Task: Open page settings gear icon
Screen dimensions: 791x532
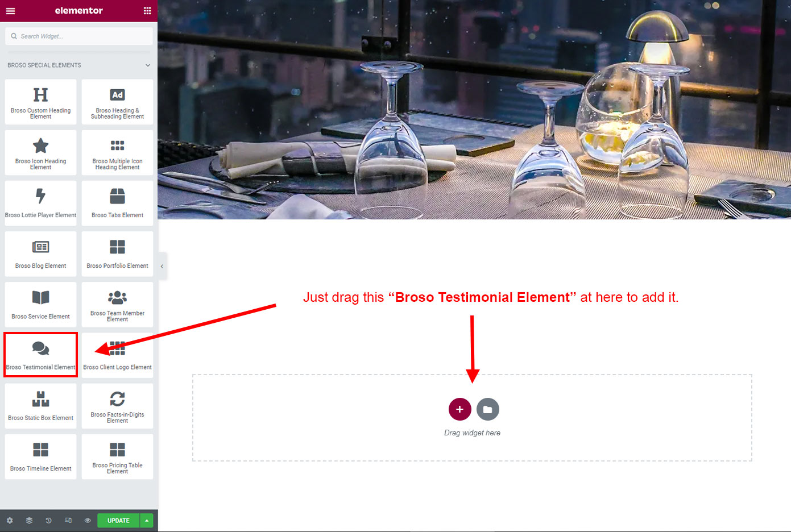Action: coord(10,521)
